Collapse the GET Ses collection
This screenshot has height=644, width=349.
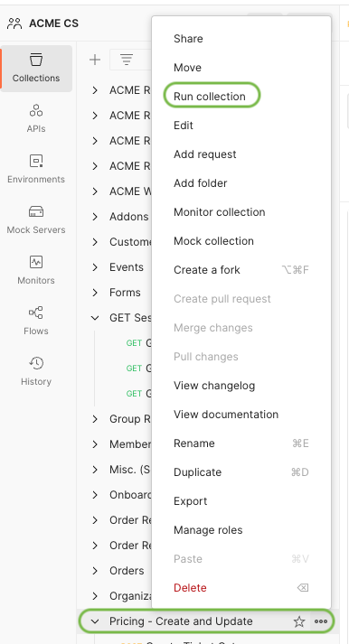(x=95, y=318)
